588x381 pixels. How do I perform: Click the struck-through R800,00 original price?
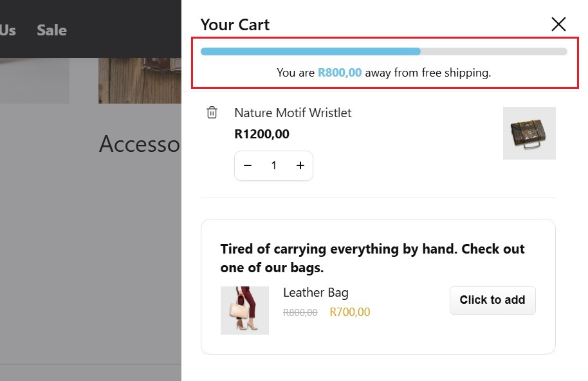[300, 313]
